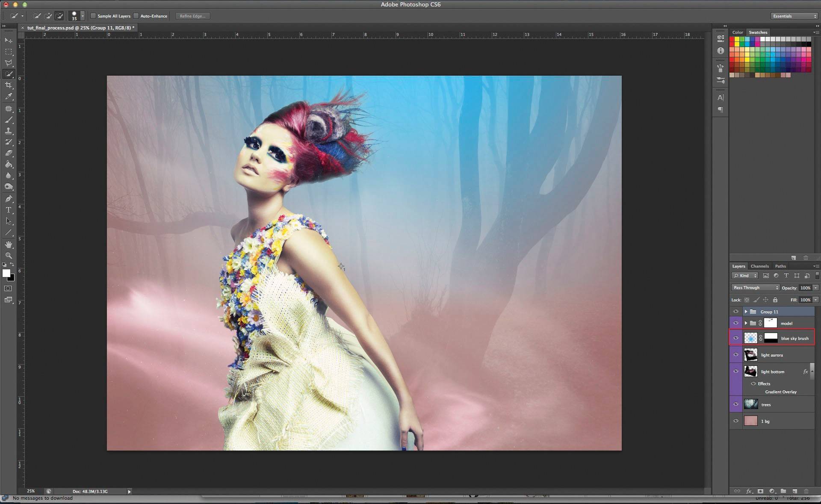Screen dimensions: 821x504
Task: Click fx icon on light bottom layer
Action: coord(806,371)
